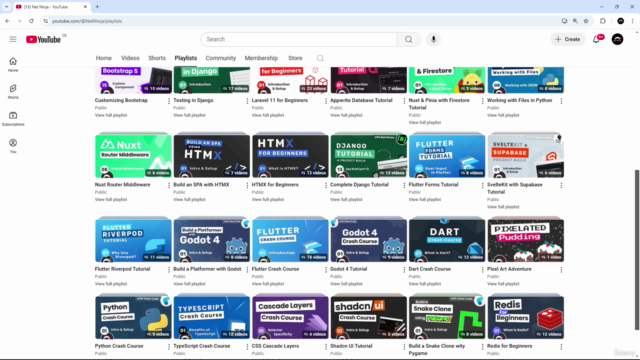The image size is (640, 360).
Task: Open a new browser tab
Action: 97,7
